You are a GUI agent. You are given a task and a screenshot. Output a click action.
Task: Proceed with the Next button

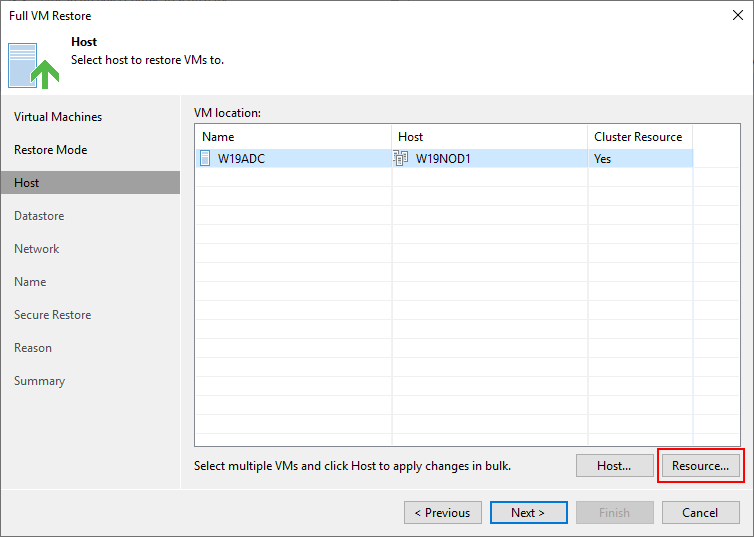click(528, 512)
